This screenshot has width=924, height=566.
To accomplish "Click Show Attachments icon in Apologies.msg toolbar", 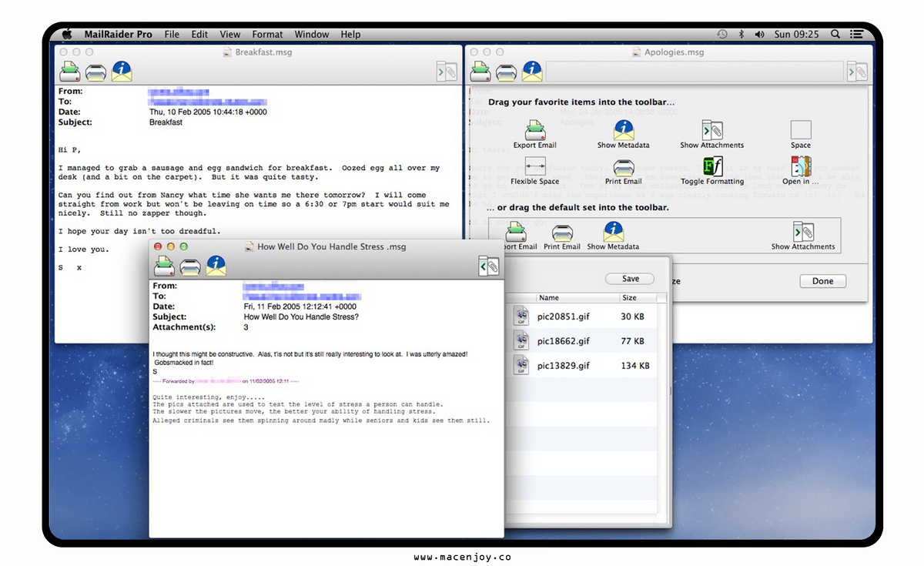I will [x=858, y=72].
